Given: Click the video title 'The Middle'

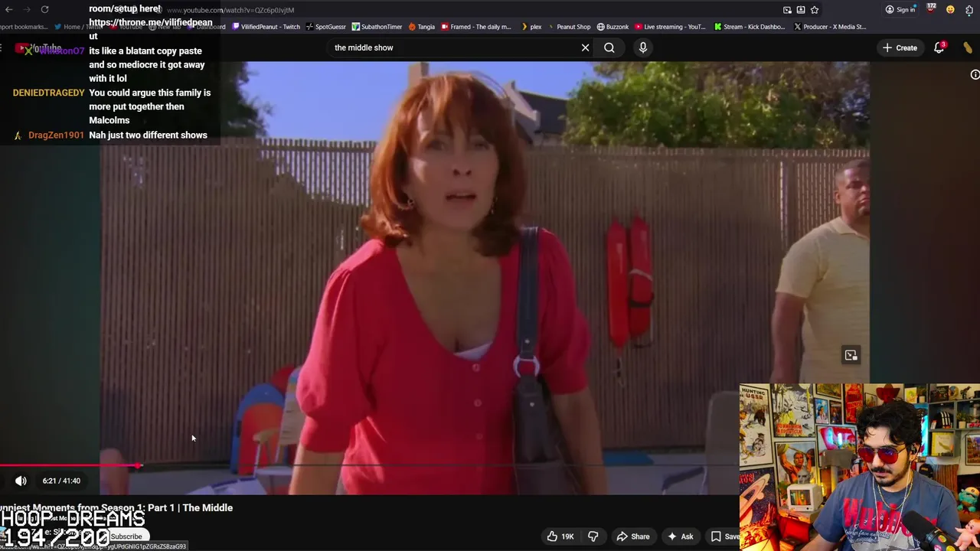Looking at the screenshot, I should tap(116, 507).
